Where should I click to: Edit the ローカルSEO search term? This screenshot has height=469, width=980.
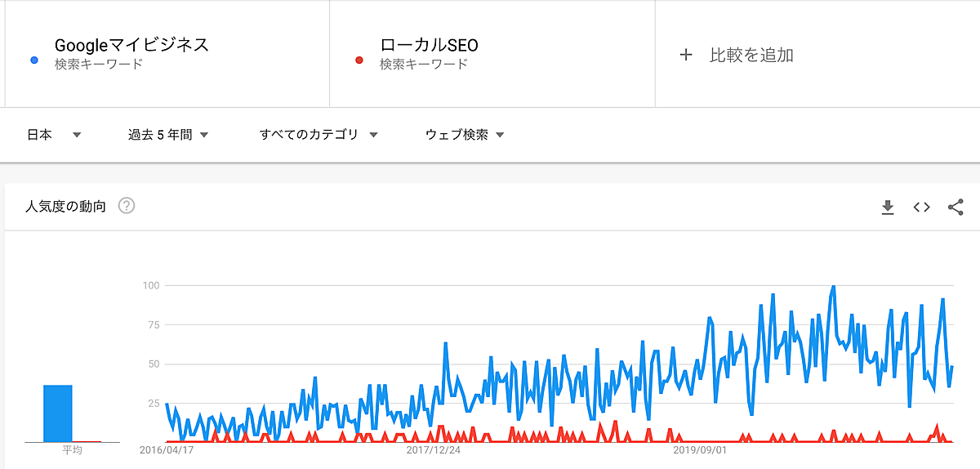(x=429, y=45)
